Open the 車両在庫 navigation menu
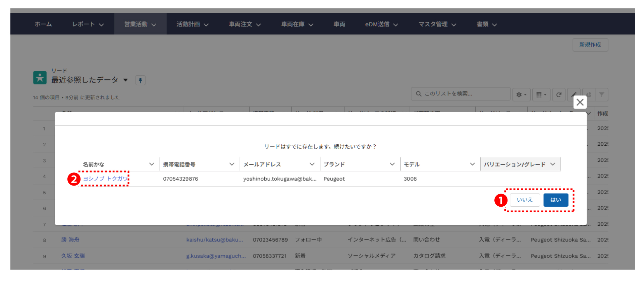 coord(297,24)
